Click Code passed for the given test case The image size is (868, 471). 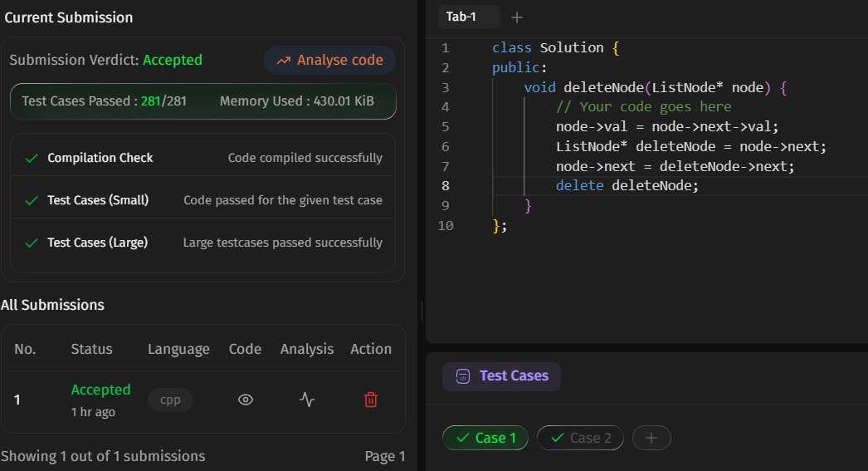(283, 200)
